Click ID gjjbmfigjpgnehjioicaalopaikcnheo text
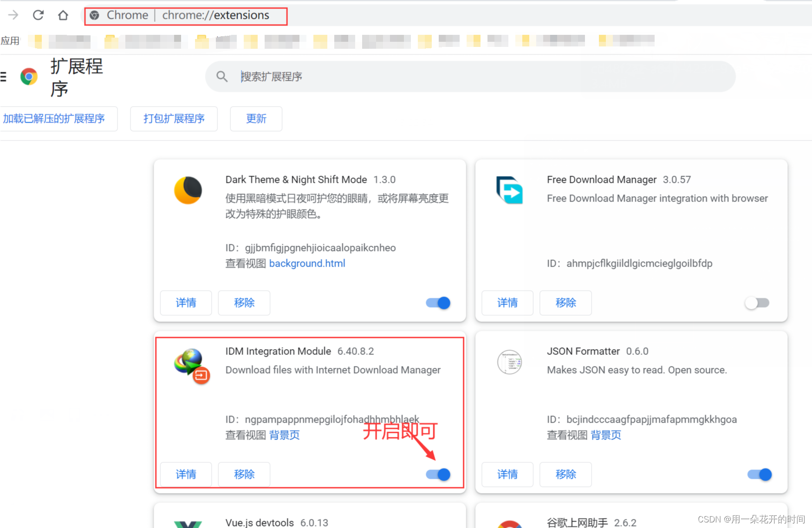Viewport: 812px width, 528px height. tap(311, 248)
